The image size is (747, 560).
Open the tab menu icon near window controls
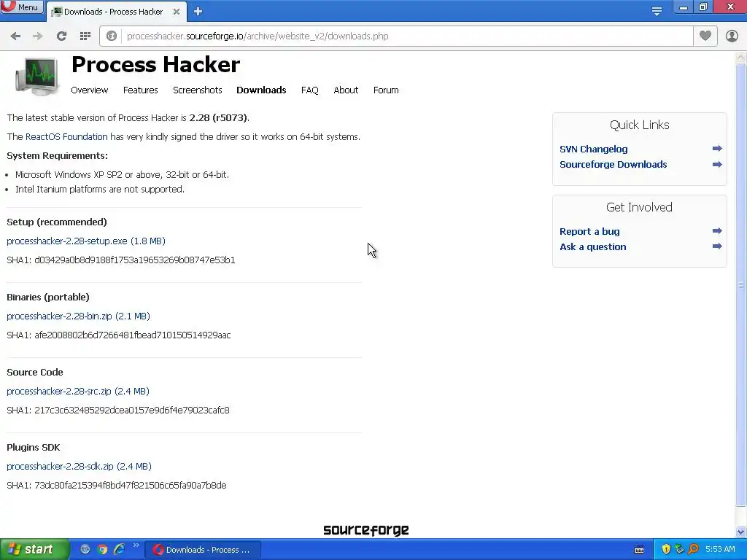pyautogui.click(x=657, y=12)
